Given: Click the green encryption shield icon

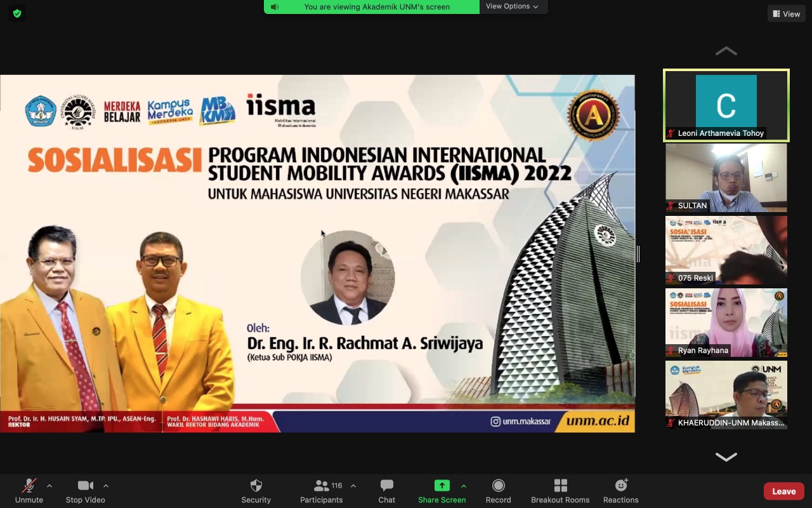Looking at the screenshot, I should click(17, 13).
